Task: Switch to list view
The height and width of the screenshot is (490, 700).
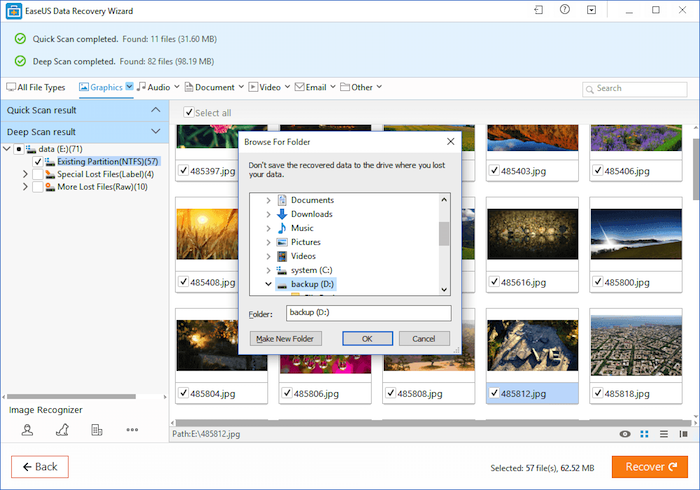Action: (664, 434)
